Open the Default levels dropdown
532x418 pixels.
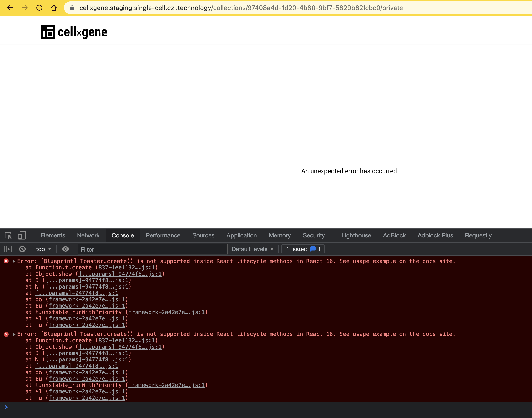tap(252, 249)
